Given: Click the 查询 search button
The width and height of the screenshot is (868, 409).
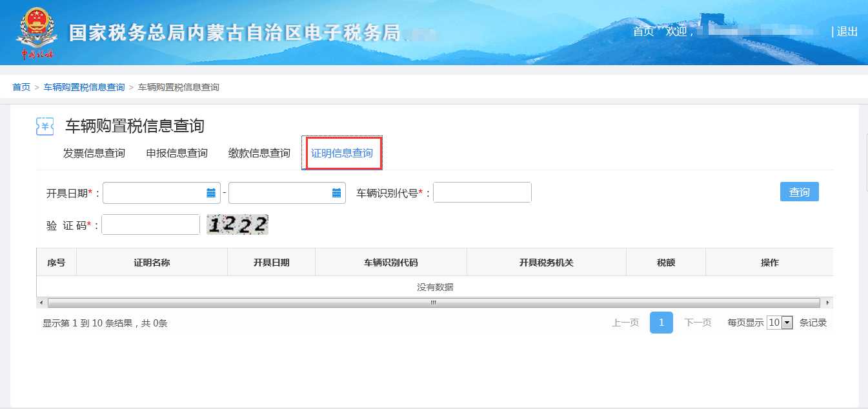Looking at the screenshot, I should [799, 192].
